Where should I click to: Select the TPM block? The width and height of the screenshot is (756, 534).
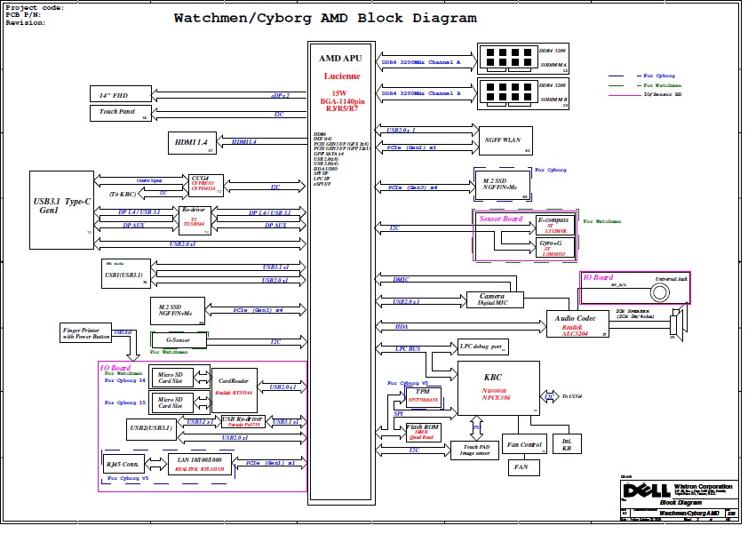(424, 396)
